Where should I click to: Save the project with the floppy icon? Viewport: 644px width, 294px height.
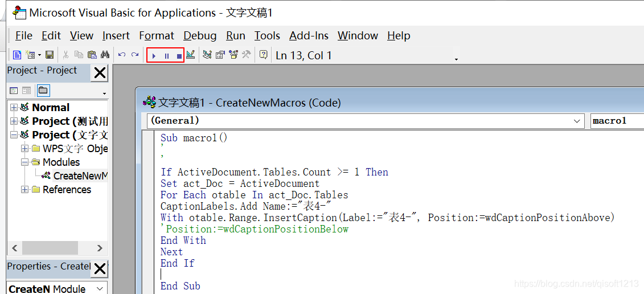50,55
